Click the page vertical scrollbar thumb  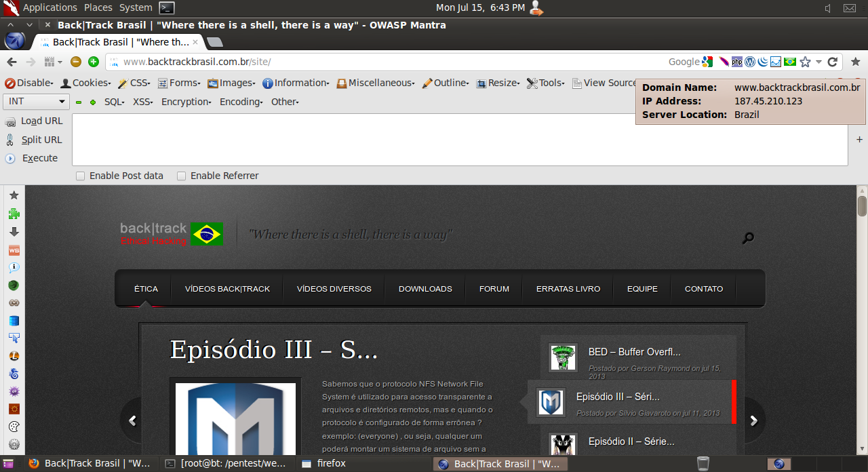pos(862,205)
